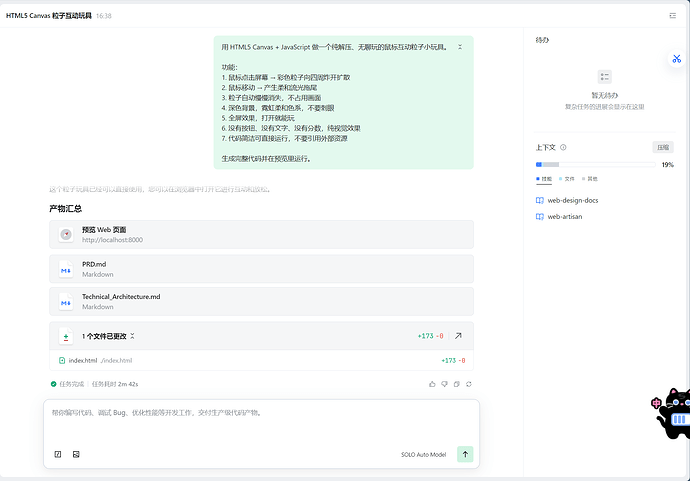Click the Markdown icon of Technical_Architecture.md

tap(66, 302)
